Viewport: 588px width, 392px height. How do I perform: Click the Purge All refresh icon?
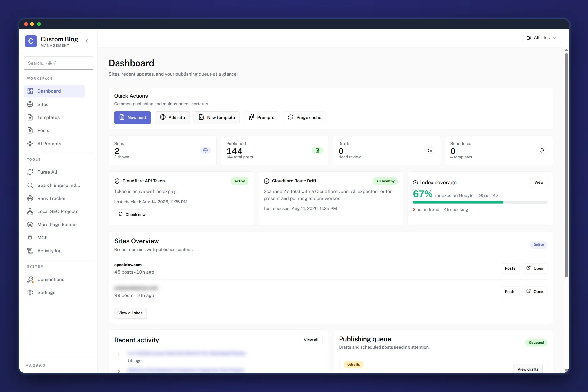(x=30, y=172)
